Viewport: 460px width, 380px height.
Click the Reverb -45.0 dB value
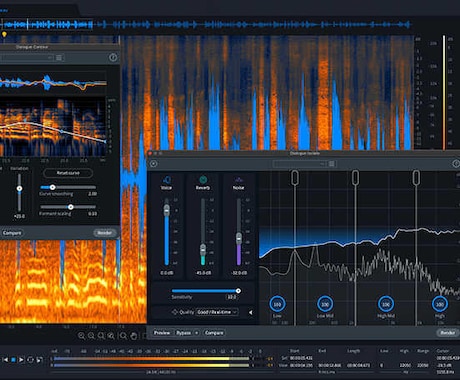click(x=203, y=273)
